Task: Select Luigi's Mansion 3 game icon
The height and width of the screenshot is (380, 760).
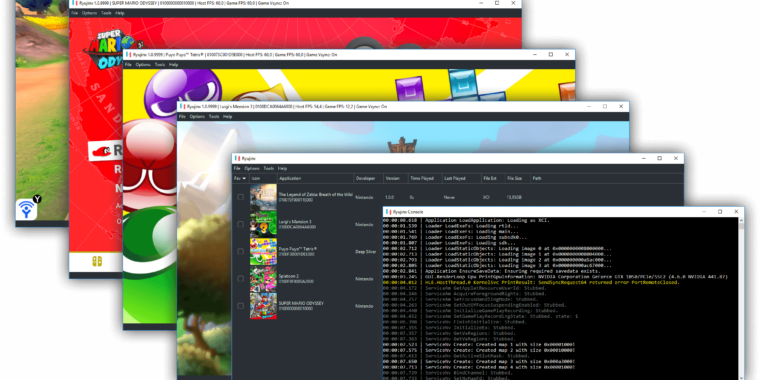Action: (x=263, y=224)
